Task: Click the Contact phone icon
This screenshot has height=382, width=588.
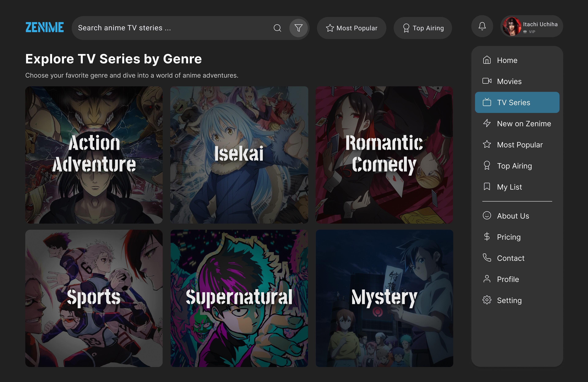Action: coord(487,258)
